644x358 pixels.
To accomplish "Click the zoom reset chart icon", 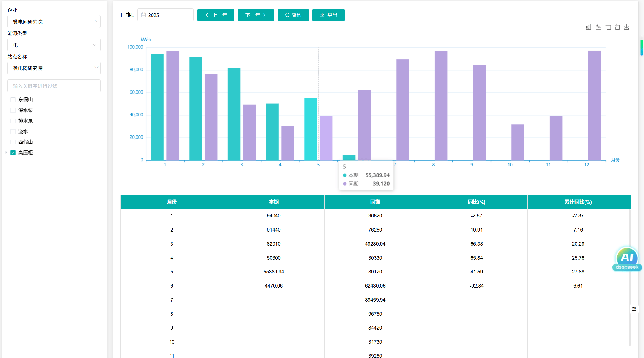I will [618, 27].
